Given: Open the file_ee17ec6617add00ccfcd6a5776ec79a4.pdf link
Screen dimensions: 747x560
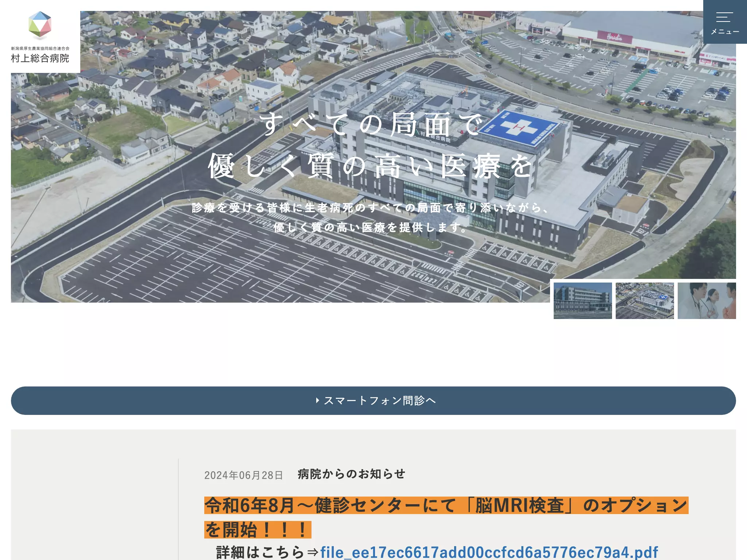Looking at the screenshot, I should pyautogui.click(x=489, y=552).
